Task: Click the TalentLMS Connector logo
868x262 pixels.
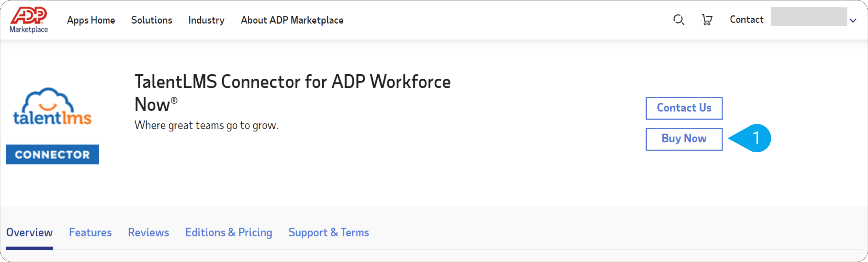Action: pyautogui.click(x=53, y=125)
